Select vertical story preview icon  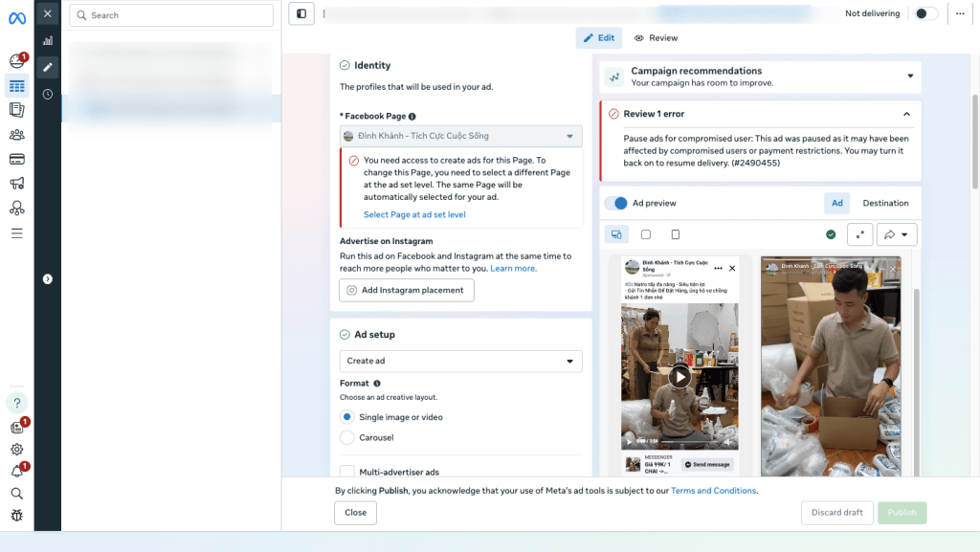click(675, 234)
